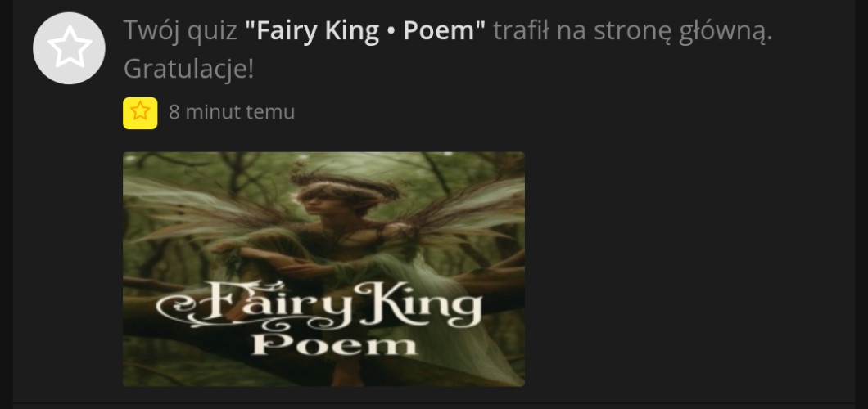Click the yellow star badge icon
The height and width of the screenshot is (409, 868).
(x=140, y=113)
